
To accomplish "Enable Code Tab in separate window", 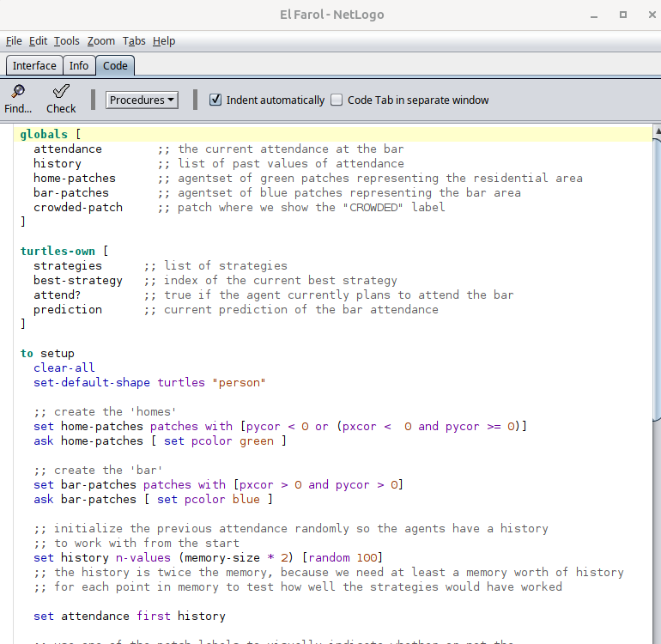I will pyautogui.click(x=337, y=100).
